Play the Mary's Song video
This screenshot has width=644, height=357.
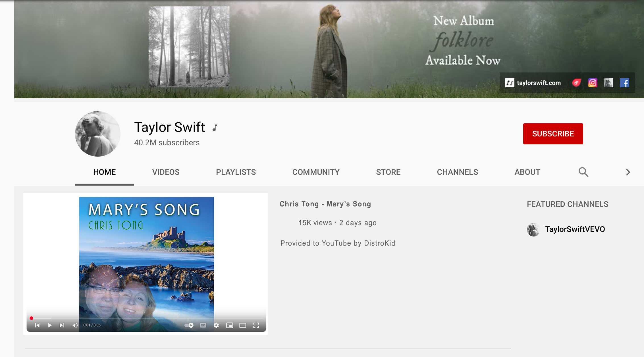(50, 325)
